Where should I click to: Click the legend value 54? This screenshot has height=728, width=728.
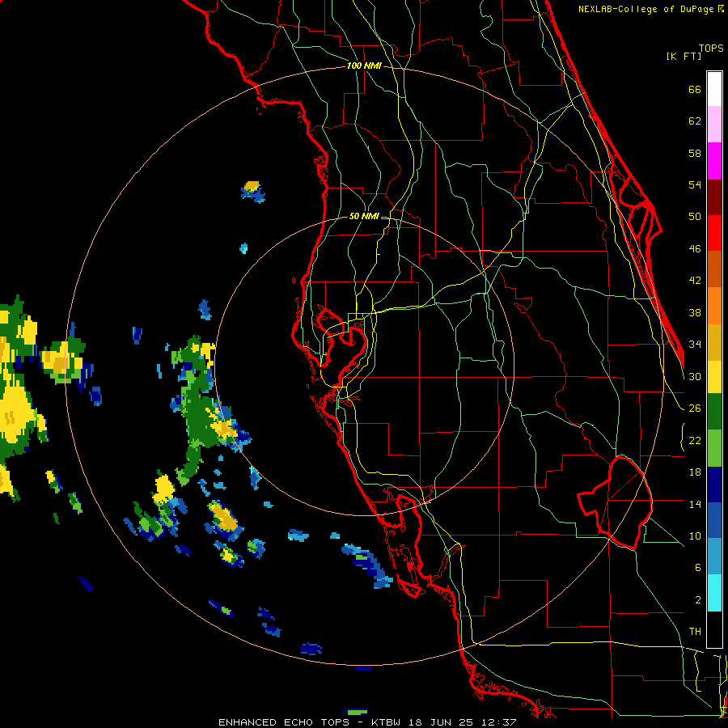click(695, 184)
